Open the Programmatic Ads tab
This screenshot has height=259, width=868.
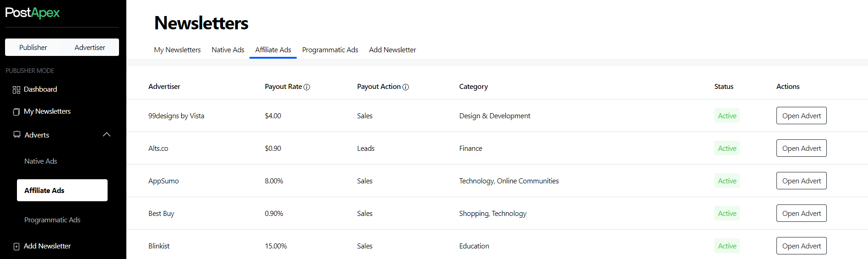[x=330, y=50]
